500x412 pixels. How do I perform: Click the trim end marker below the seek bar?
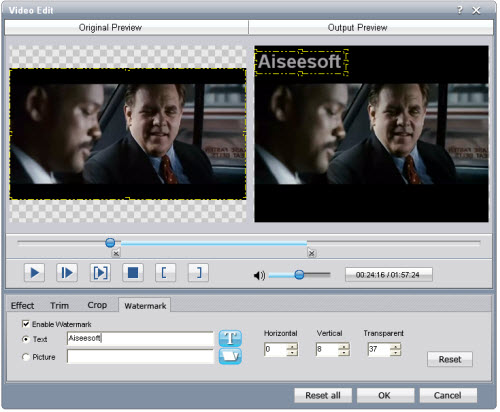tap(311, 253)
